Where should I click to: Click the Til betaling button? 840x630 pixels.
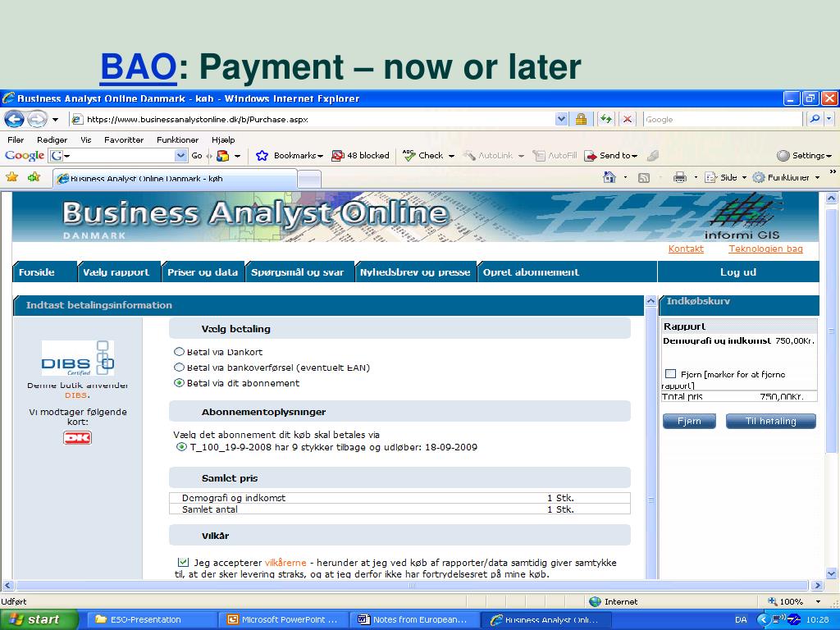pyautogui.click(x=770, y=421)
